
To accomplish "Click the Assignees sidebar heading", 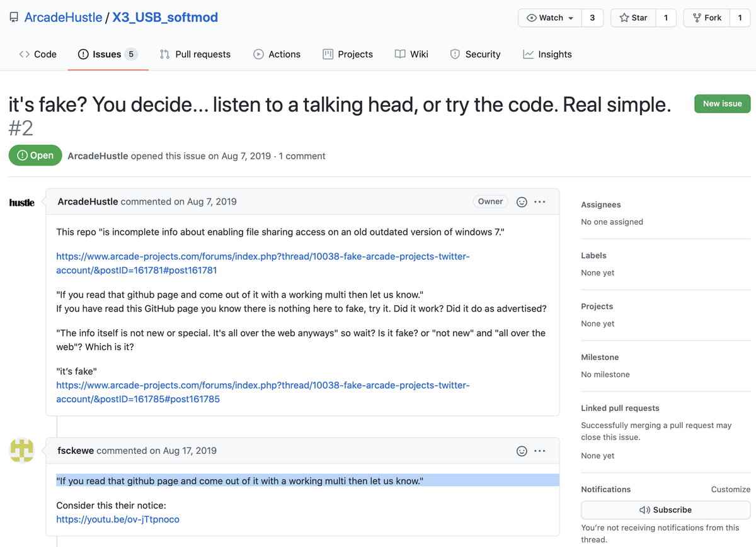I will click(x=601, y=205).
